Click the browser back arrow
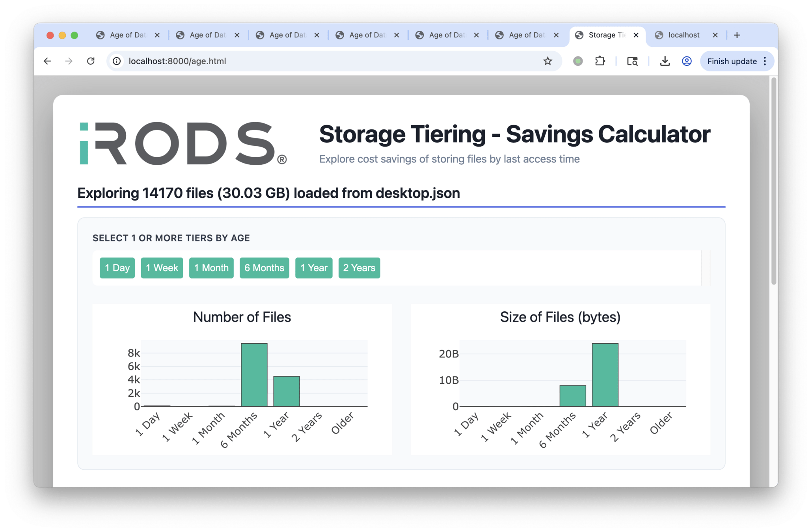The image size is (812, 532). [x=47, y=61]
